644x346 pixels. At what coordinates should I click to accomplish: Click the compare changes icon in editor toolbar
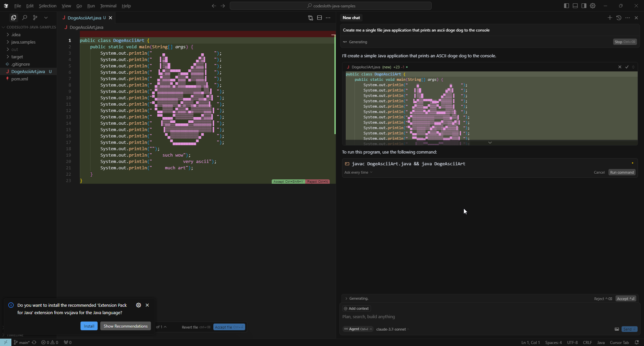[311, 18]
